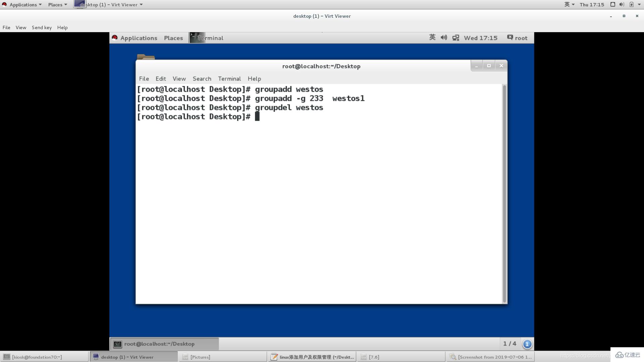Click the Edit menu in terminal
Image resolution: width=644 pixels, height=362 pixels.
click(x=160, y=79)
